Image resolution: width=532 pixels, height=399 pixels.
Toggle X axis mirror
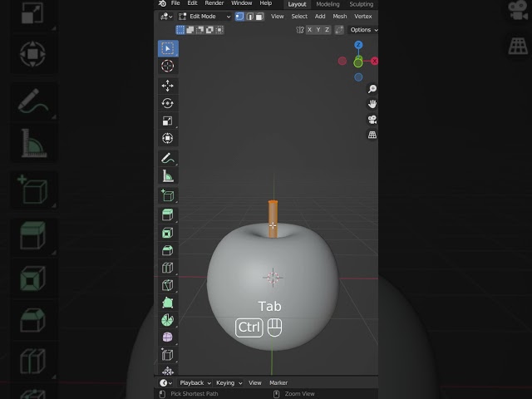coord(309,30)
